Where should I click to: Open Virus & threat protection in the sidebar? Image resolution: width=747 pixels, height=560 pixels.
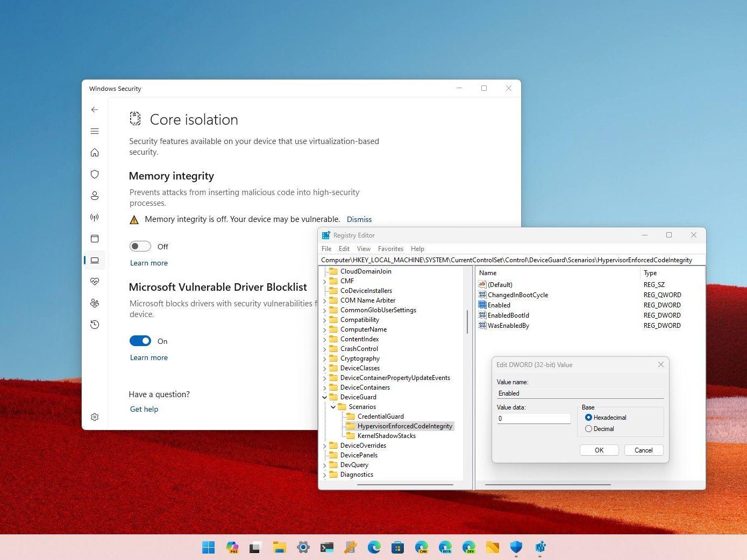click(95, 174)
